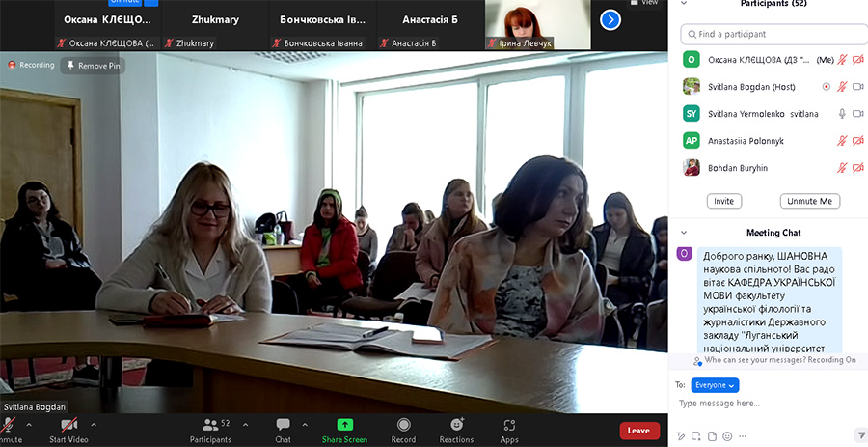The width and height of the screenshot is (868, 447).
Task: Open more chat options ellipsis
Action: [x=742, y=436]
